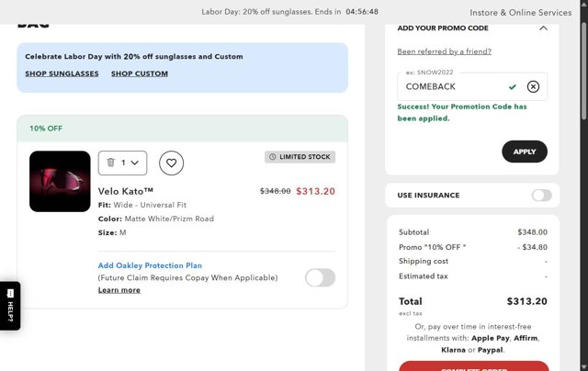Click the Celebrate Labor Day banner heading

pos(134,57)
